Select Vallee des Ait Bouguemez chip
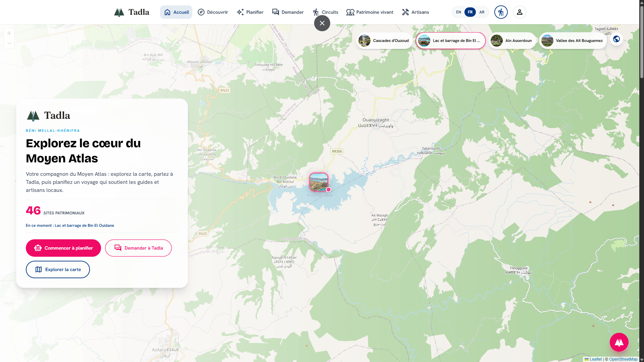The width and height of the screenshot is (644, 362). pos(573,41)
